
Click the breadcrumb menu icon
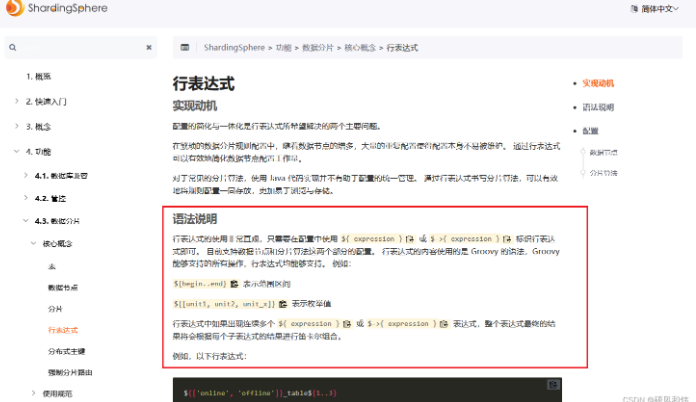click(x=185, y=47)
